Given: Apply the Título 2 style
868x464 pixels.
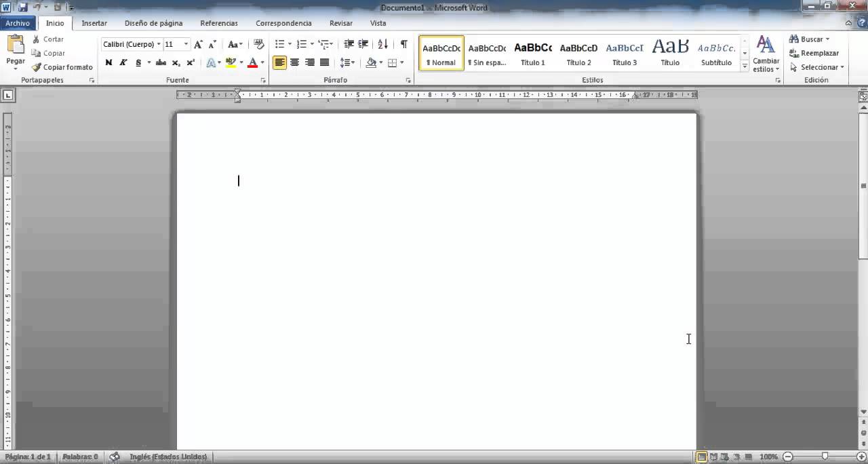Looking at the screenshot, I should click(578, 53).
